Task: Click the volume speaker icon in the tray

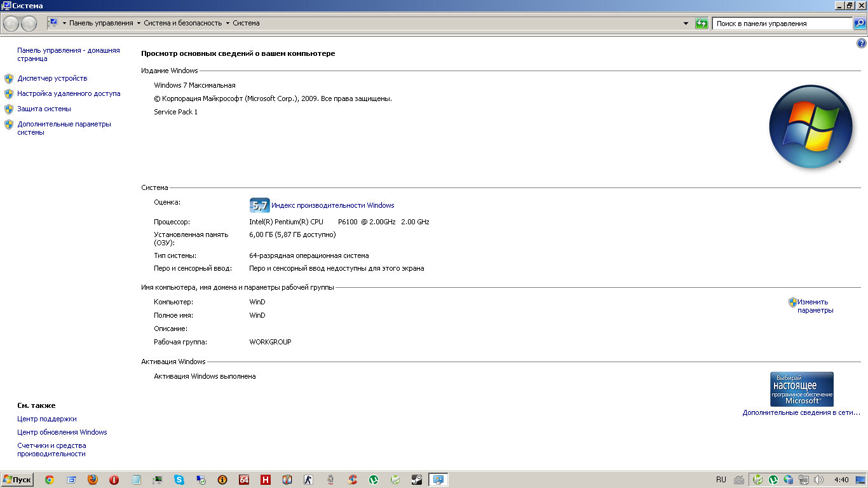Action: click(x=818, y=480)
